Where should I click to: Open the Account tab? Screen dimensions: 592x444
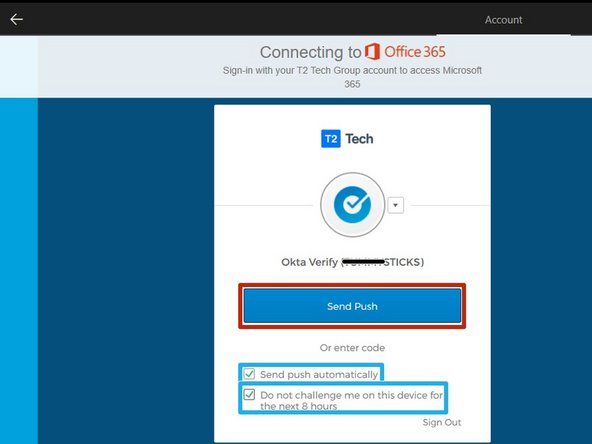(x=503, y=20)
